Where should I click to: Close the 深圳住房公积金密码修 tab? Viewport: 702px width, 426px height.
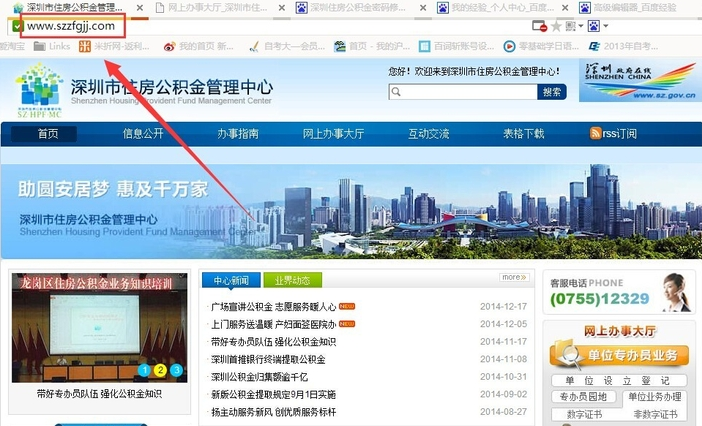(423, 8)
